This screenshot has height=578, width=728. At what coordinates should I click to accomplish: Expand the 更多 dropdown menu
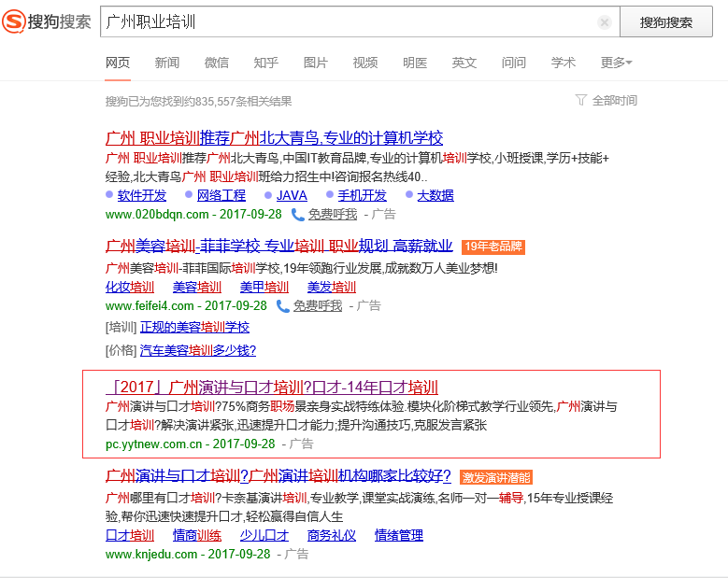[616, 63]
